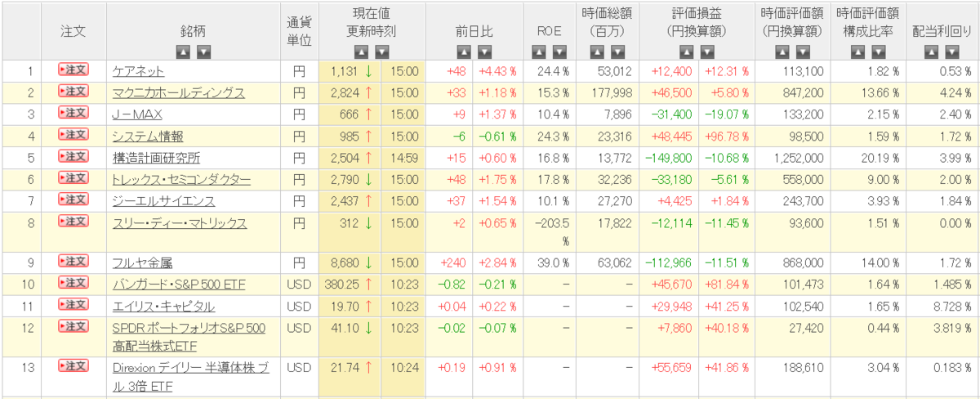This screenshot has width=980, height=399.
Task: Click 注文 button for エイリス・キャピタル
Action: click(x=73, y=305)
